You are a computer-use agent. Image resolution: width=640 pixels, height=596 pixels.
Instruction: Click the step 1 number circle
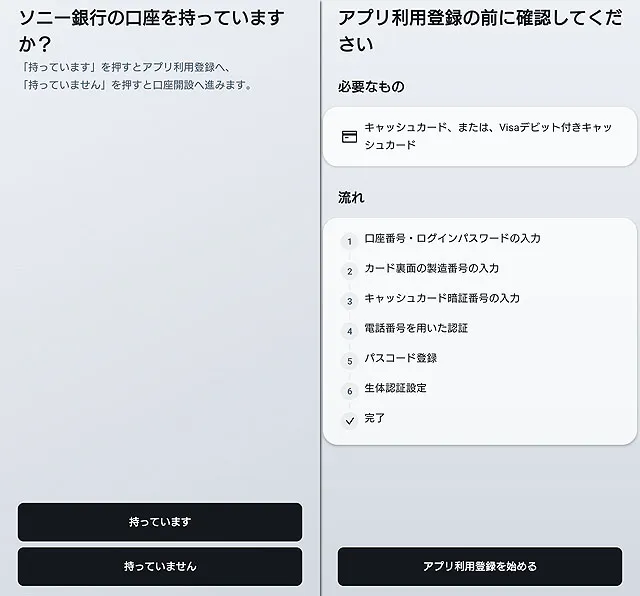(349, 242)
